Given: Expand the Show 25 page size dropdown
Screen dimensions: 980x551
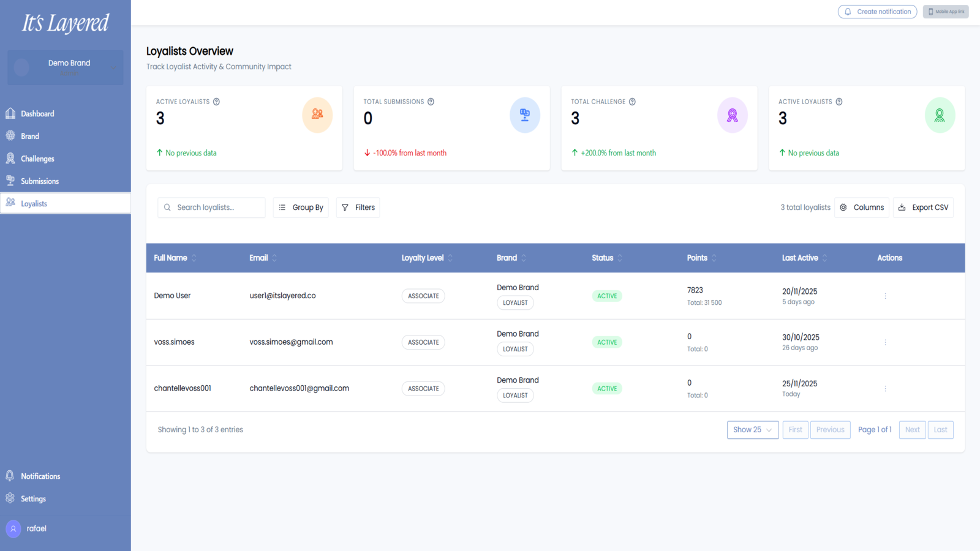Looking at the screenshot, I should (x=753, y=430).
